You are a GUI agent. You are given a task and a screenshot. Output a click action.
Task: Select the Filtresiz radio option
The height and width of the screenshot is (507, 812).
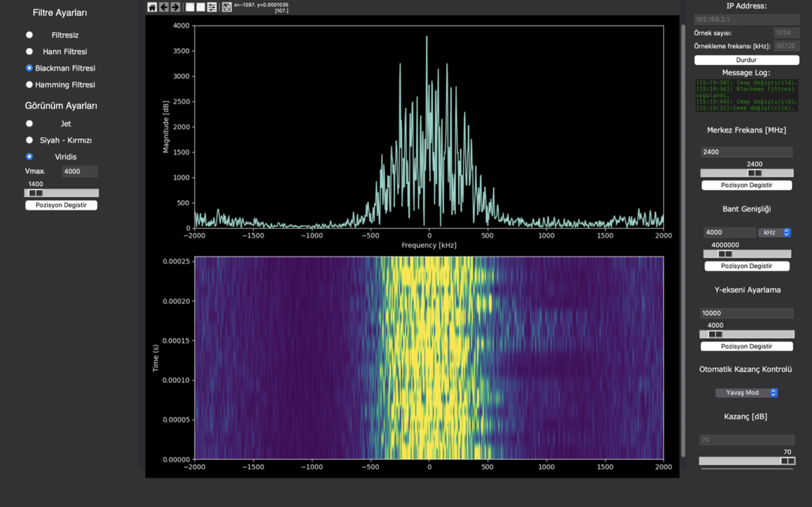[30, 35]
